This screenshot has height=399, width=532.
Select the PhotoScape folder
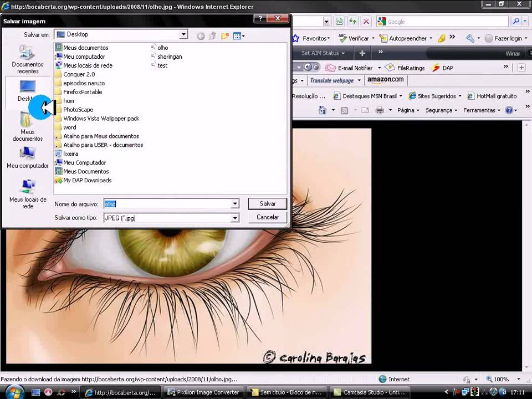[x=74, y=110]
